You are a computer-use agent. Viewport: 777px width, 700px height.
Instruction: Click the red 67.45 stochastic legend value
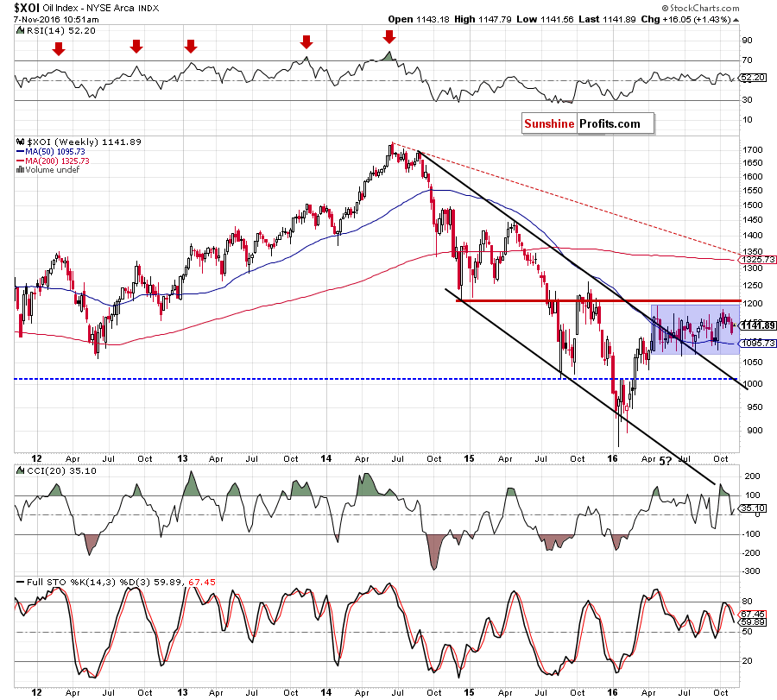(x=202, y=582)
